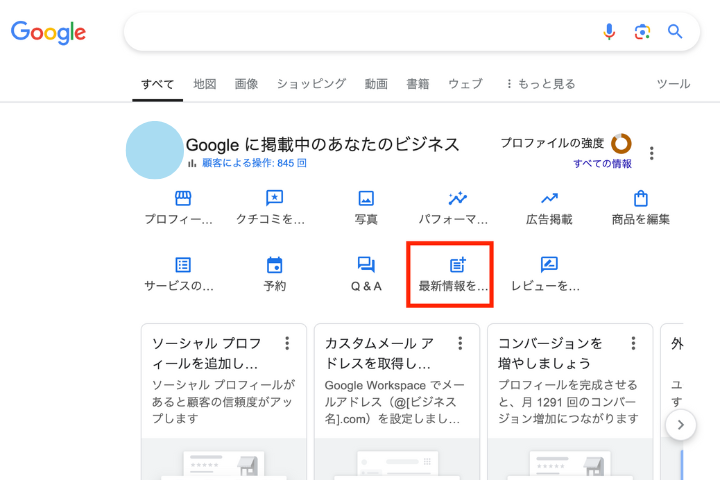
Task: Click the magnifier search button
Action: tap(675, 32)
